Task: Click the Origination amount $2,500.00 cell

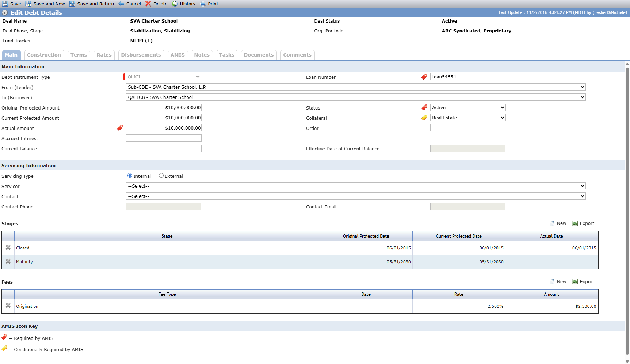Action: point(551,306)
